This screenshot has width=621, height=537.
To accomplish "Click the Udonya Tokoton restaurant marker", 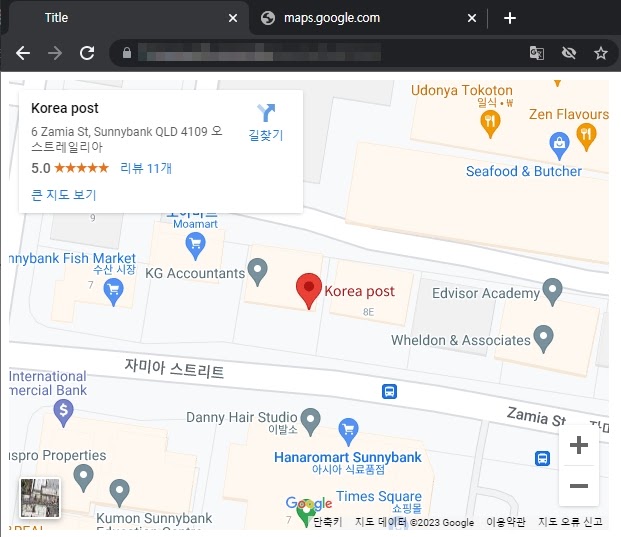I will click(x=490, y=124).
